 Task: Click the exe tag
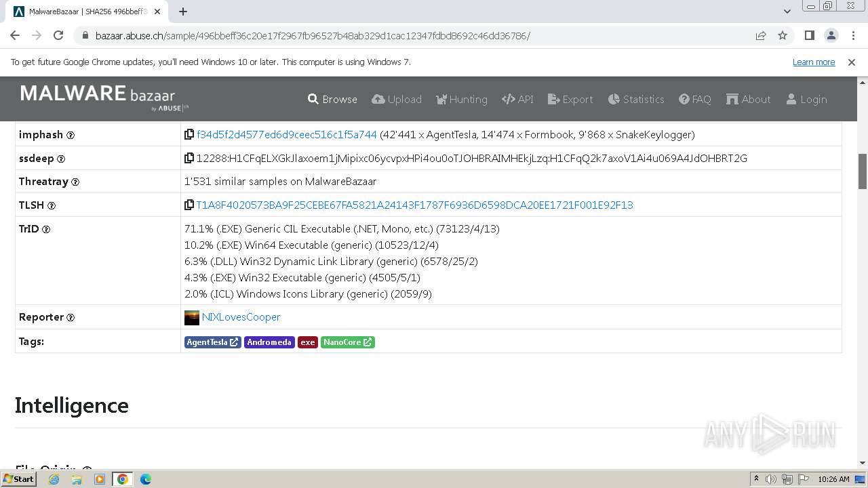tap(308, 342)
